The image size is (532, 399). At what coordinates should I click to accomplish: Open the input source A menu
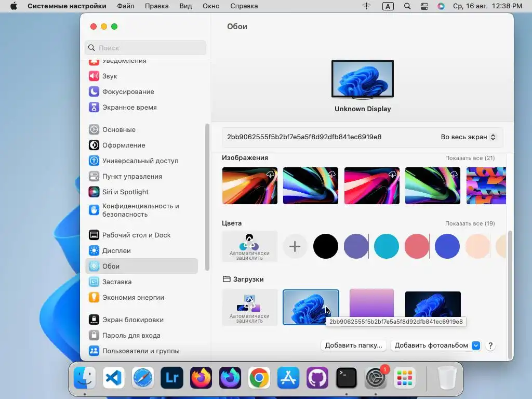[x=388, y=6]
